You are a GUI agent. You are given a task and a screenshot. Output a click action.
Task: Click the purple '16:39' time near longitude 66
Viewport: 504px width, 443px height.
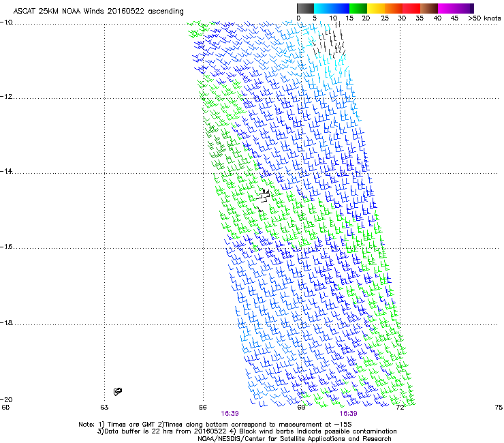click(x=230, y=414)
